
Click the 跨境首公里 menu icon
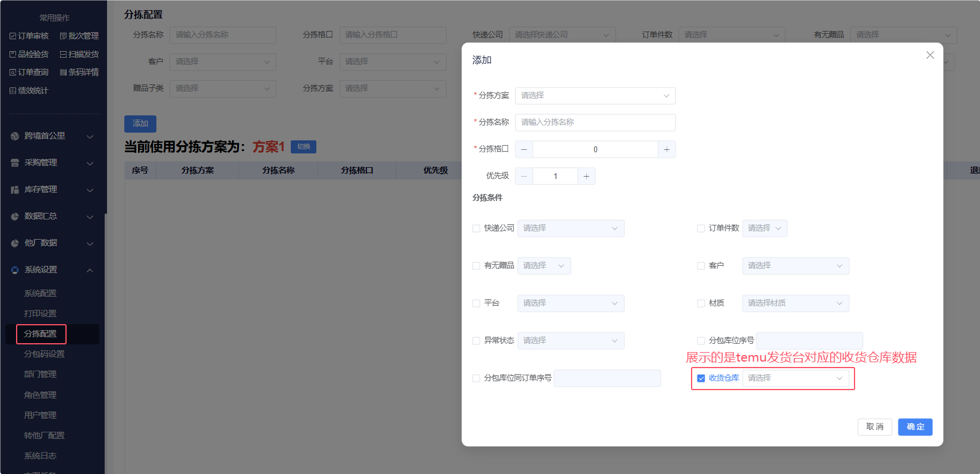pyautogui.click(x=15, y=136)
